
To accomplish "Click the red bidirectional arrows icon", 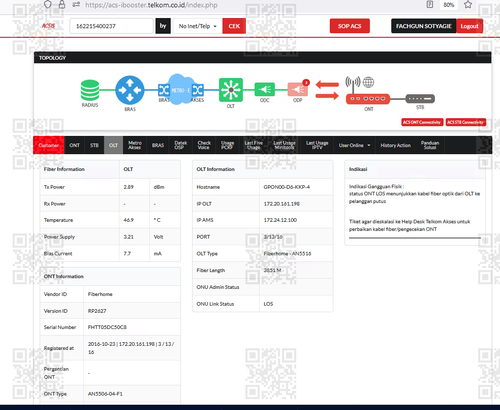I will [327, 90].
